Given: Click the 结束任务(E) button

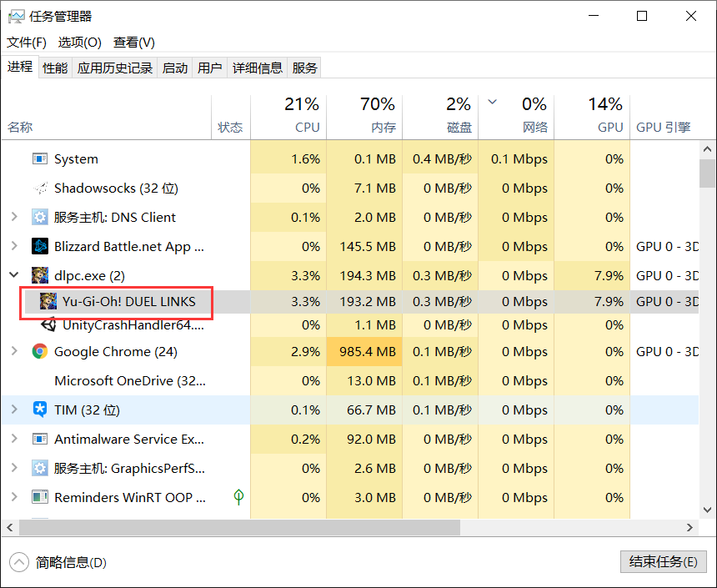Looking at the screenshot, I should point(663,561).
